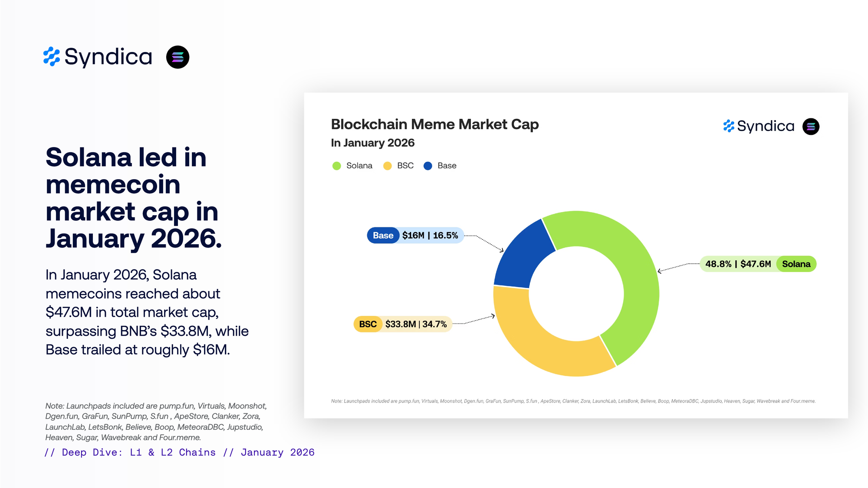Click the "Deep Dive: L1 & L2 Chains" footer text
The image size is (868, 488).
coord(139,452)
